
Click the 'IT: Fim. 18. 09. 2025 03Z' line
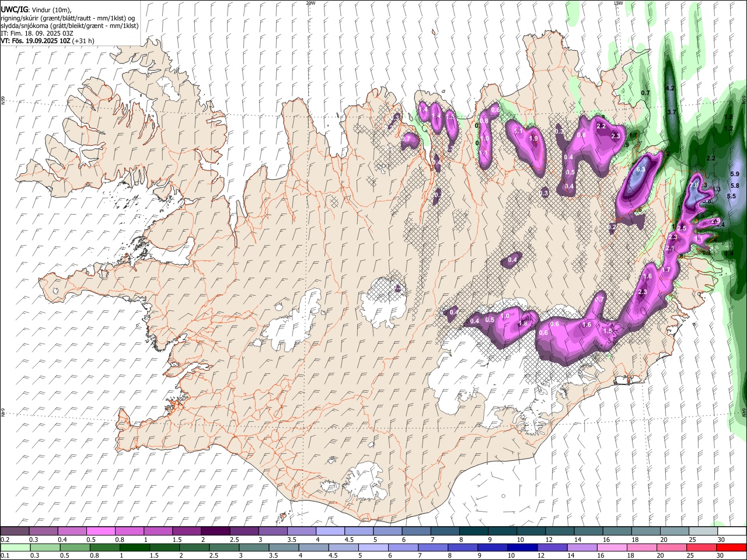coord(37,33)
